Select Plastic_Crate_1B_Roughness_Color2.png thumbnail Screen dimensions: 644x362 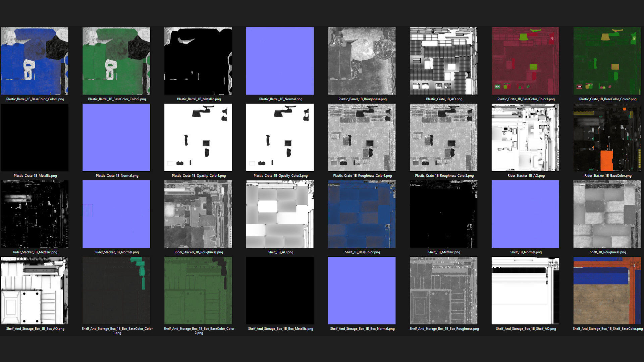point(444,137)
